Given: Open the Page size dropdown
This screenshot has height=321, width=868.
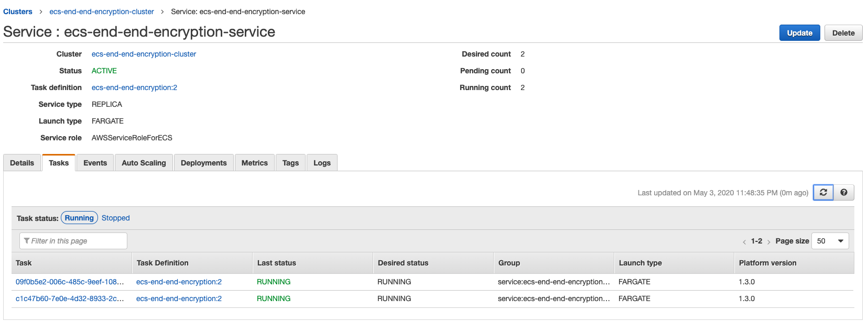Looking at the screenshot, I should point(830,241).
